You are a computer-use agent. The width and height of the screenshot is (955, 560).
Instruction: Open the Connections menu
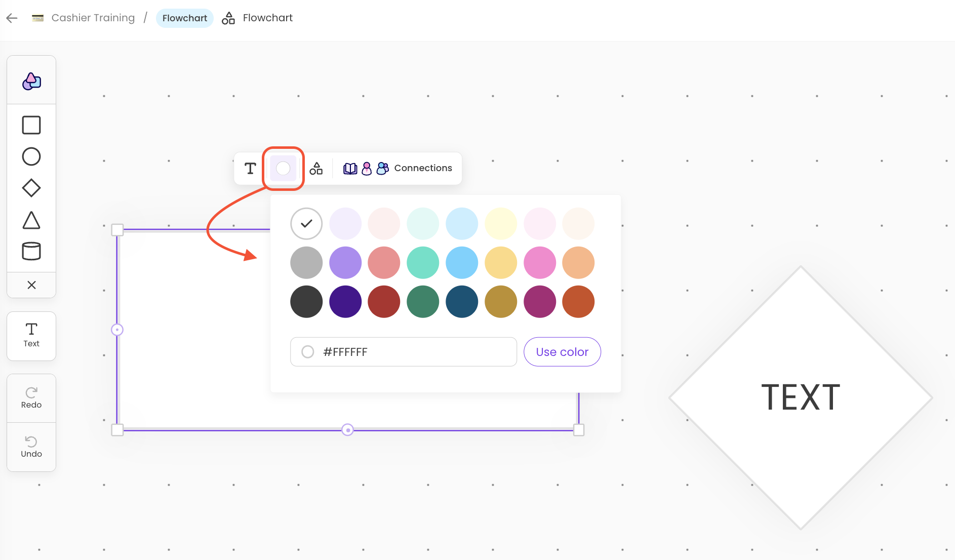(x=398, y=168)
